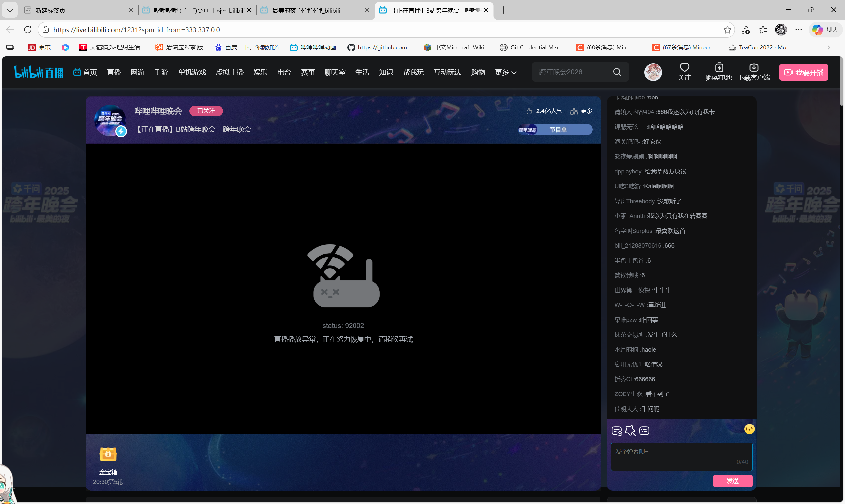Click the danmaku settings icon
This screenshot has width=845, height=504.
[616, 431]
